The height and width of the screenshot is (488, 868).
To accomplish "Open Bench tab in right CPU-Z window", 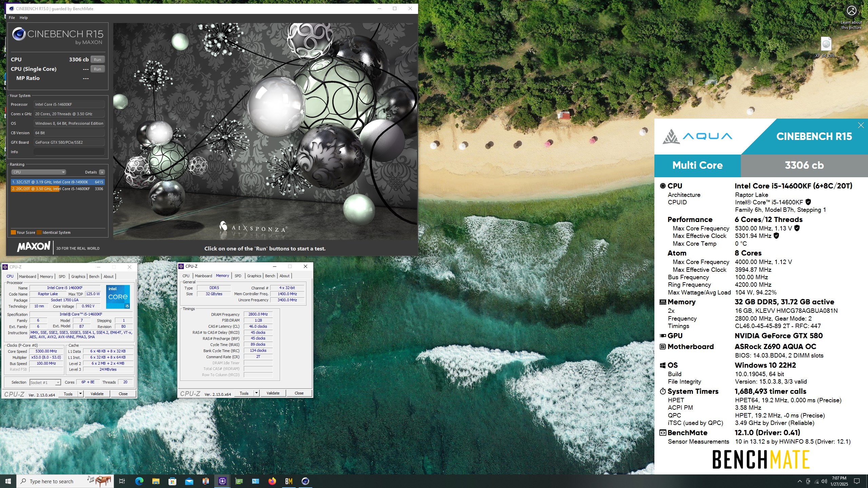I will tap(270, 276).
